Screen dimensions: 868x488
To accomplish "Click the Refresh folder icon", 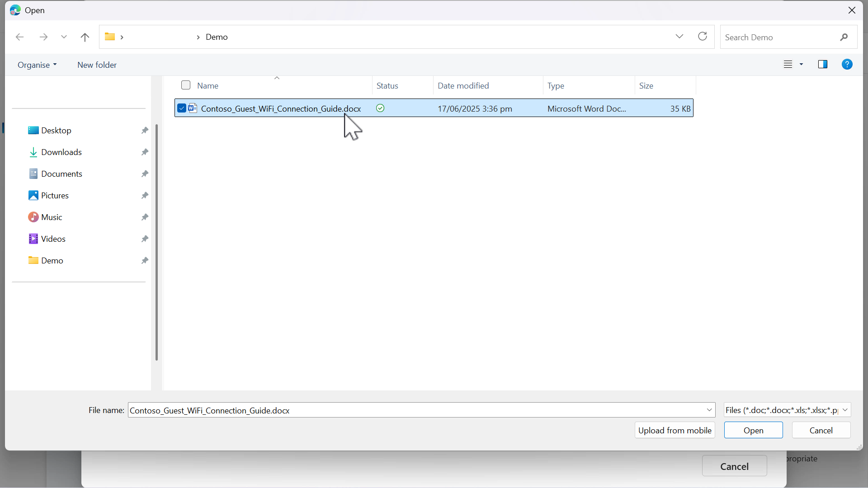I will (703, 37).
